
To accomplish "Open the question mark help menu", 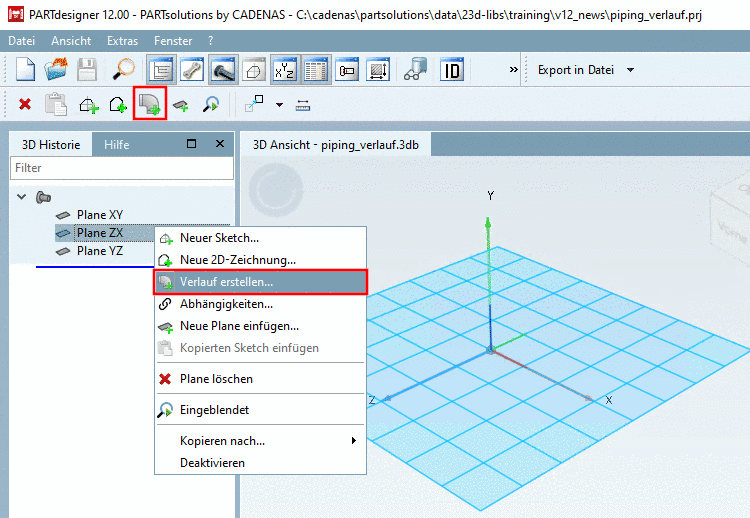I will 210,41.
